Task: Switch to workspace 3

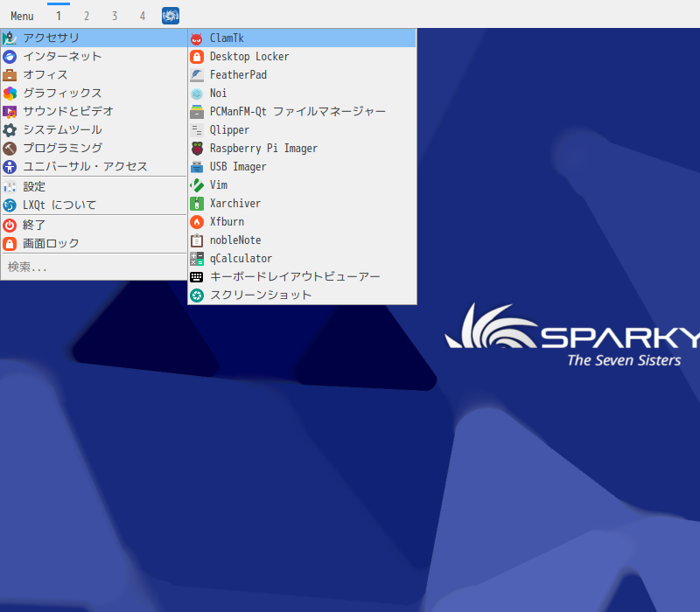Action: (115, 16)
